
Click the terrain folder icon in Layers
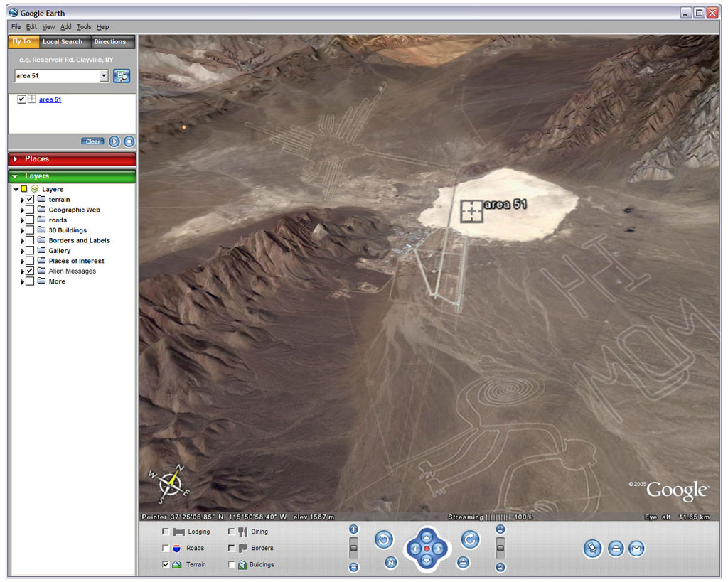pos(42,199)
